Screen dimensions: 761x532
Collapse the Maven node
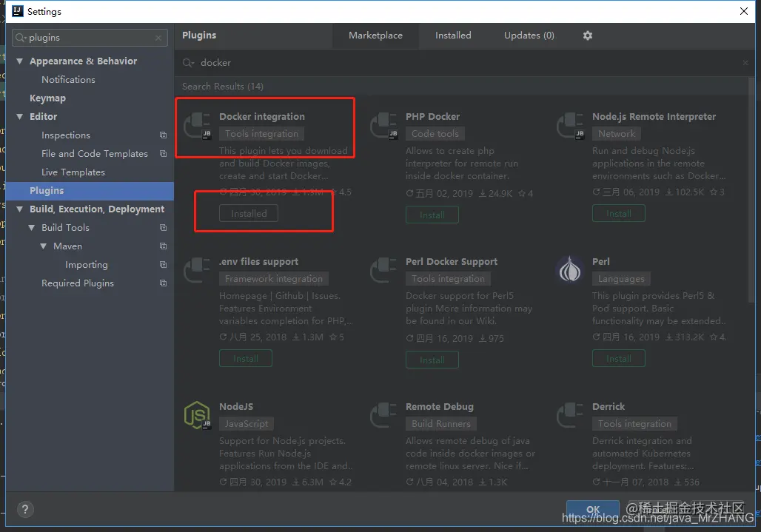43,246
